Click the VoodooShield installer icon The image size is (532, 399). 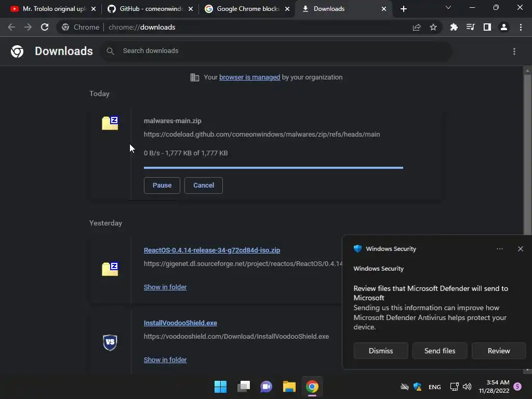pyautogui.click(x=110, y=342)
